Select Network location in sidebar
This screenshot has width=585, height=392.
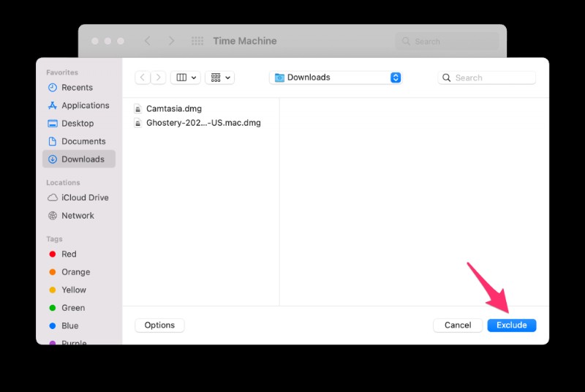coord(78,216)
